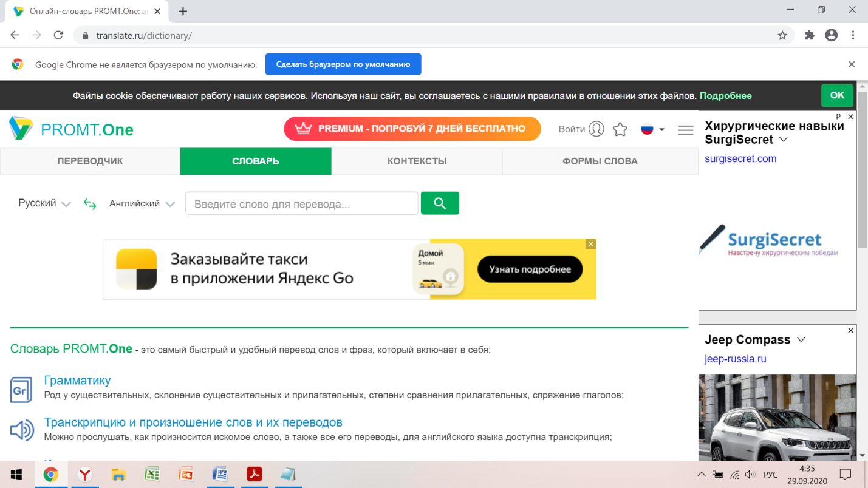Click the site padlock icon
868x488 pixels.
pos(85,36)
